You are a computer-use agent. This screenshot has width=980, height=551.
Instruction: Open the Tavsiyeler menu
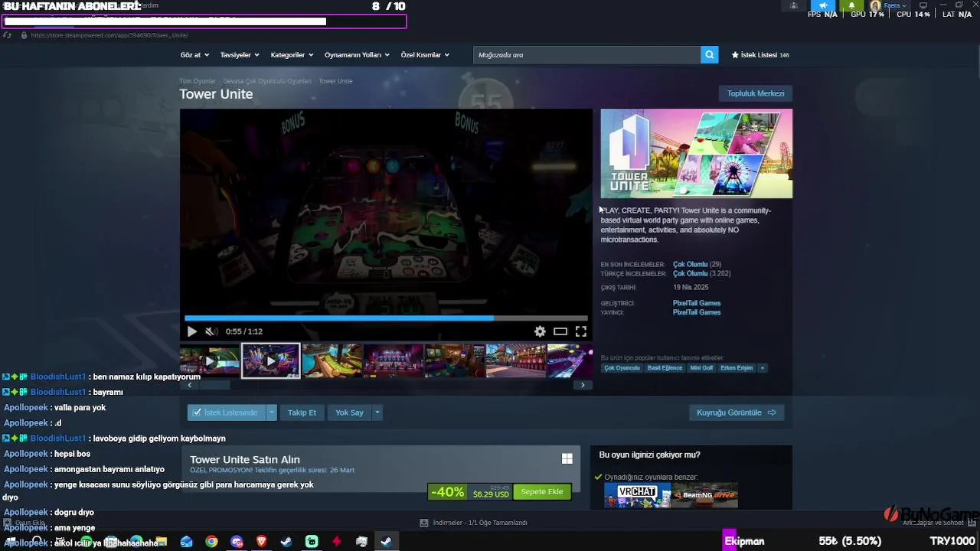tap(240, 55)
